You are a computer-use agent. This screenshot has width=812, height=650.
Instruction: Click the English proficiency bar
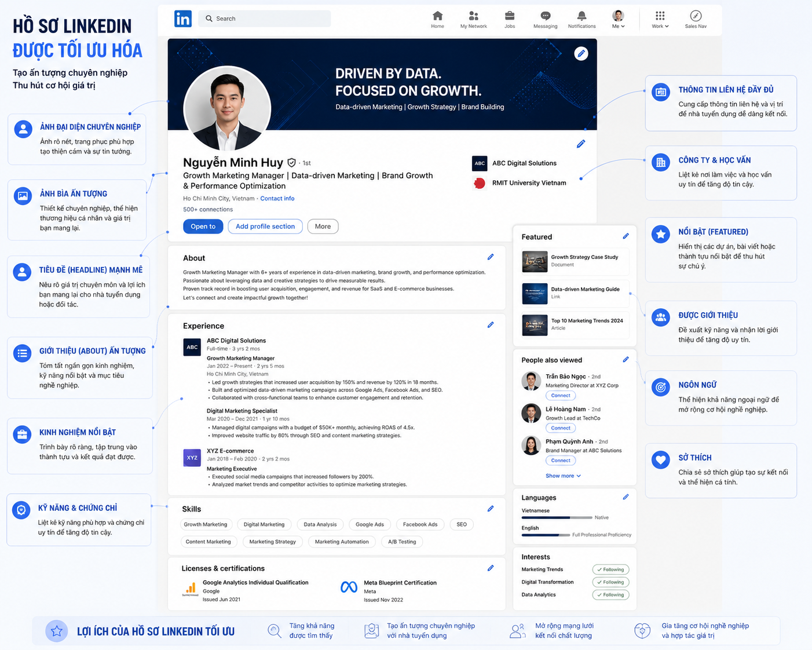[546, 535]
